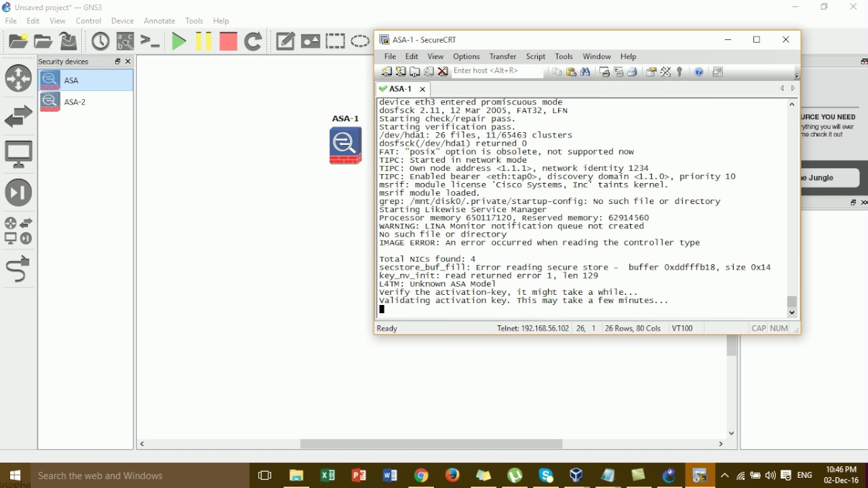Open GNS3 Annotate menu
This screenshot has width=868, height=488.
(x=159, y=21)
